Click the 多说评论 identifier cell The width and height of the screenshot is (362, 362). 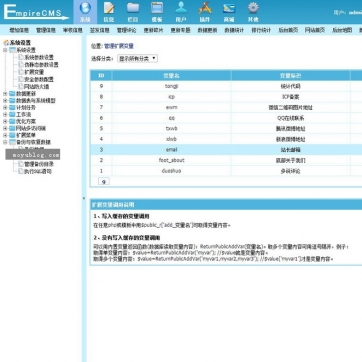click(291, 171)
